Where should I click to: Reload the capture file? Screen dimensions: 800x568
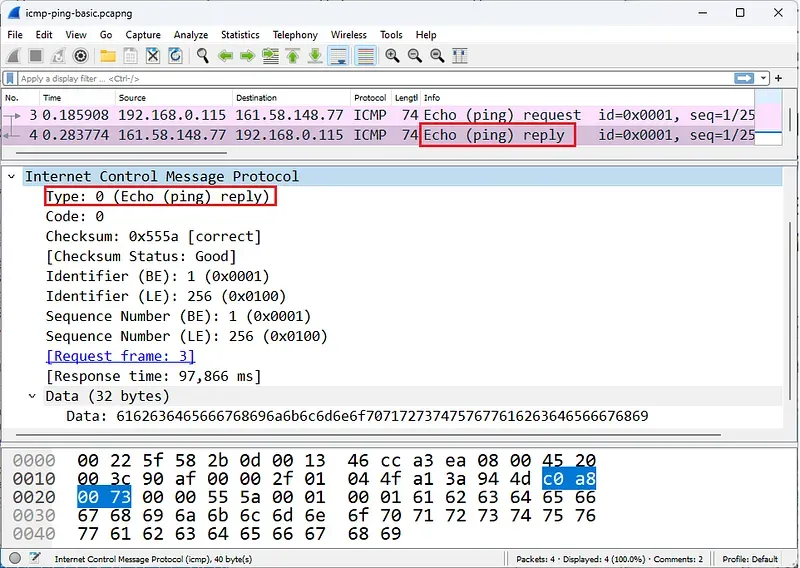tap(175, 56)
